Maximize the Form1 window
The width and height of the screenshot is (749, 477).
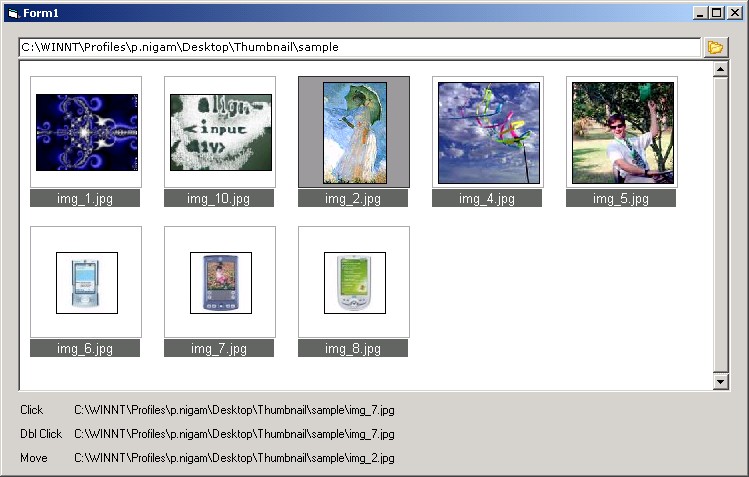click(x=715, y=12)
